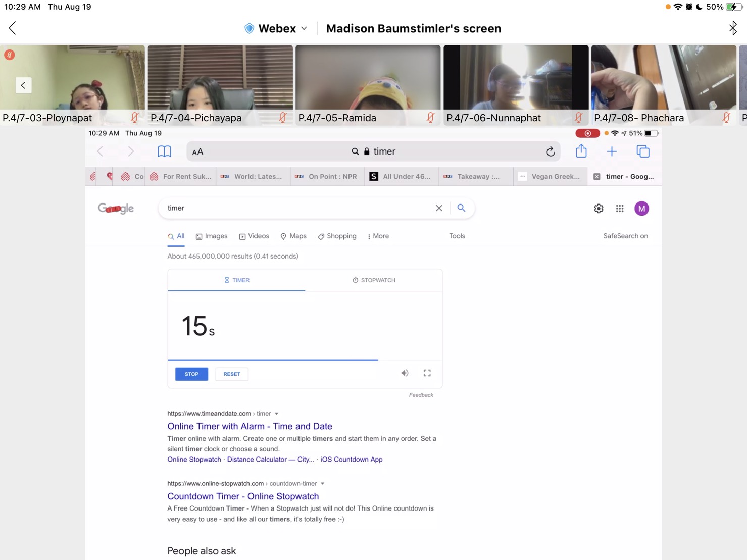This screenshot has height=560, width=747.
Task: Click Safari forward navigation arrow
Action: pos(131,151)
